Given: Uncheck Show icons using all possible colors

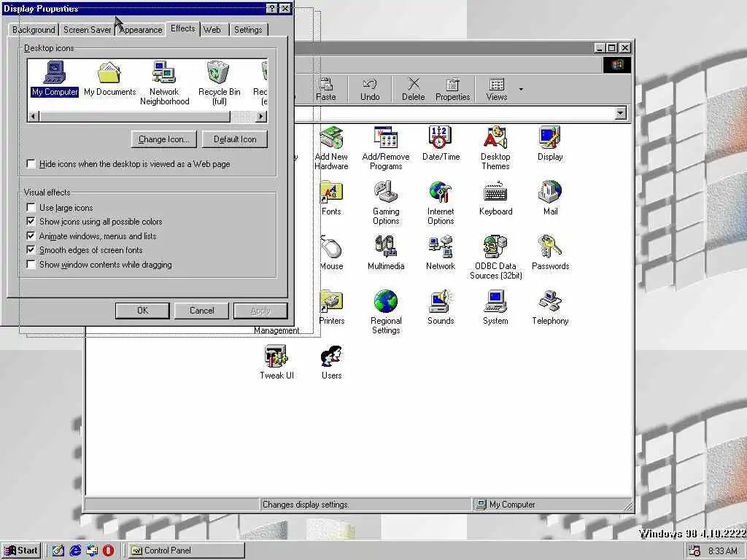Looking at the screenshot, I should coord(31,222).
